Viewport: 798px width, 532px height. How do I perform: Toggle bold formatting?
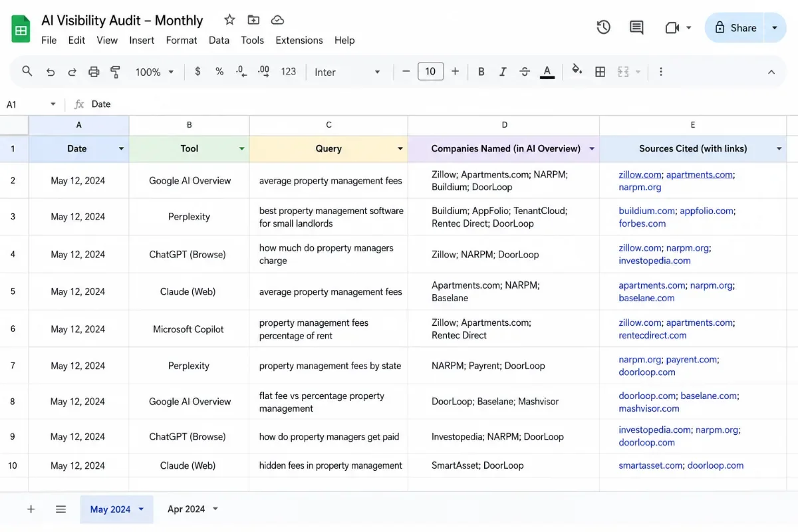pos(481,72)
